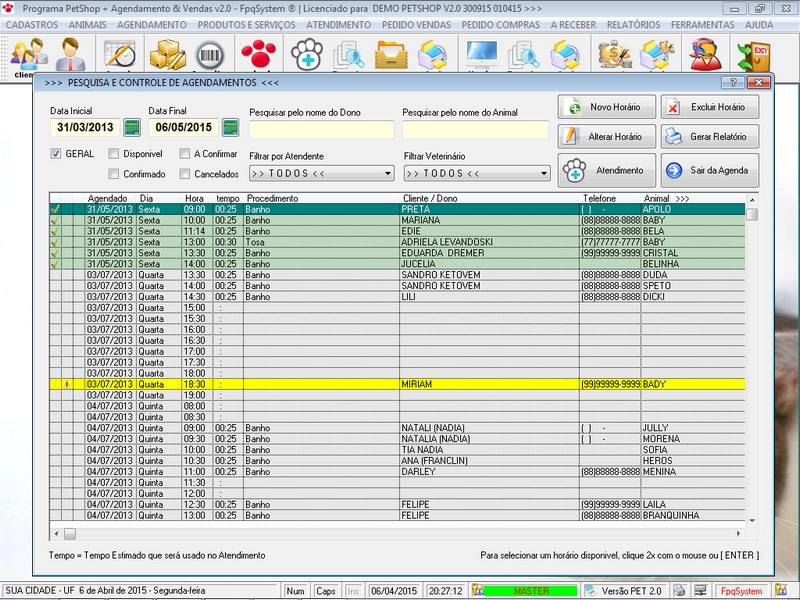Open the calendar clock scheduling icon
This screenshot has width=800, height=600.
(x=120, y=54)
